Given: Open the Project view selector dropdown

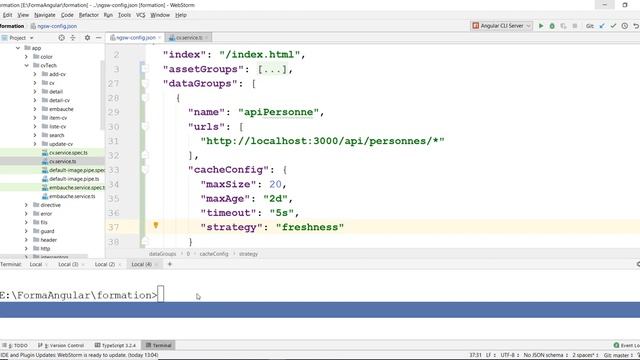Looking at the screenshot, I should pos(18,38).
